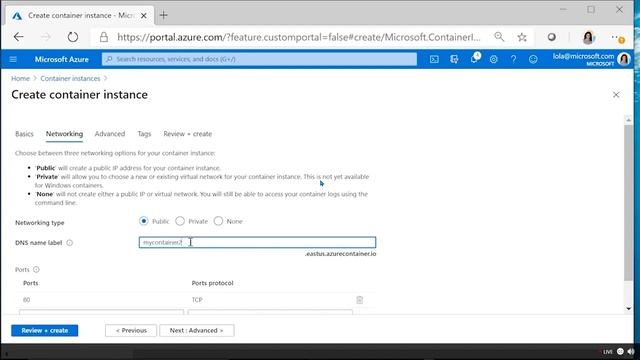This screenshot has width=640, height=360.
Task: Click the circular extension icon in browser toolbar
Action: [551, 37]
